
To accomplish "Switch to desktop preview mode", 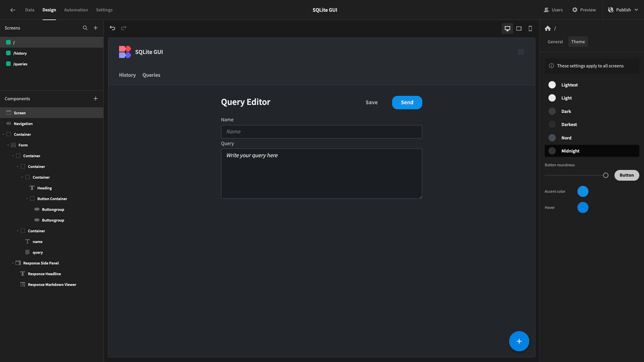I will [x=507, y=28].
